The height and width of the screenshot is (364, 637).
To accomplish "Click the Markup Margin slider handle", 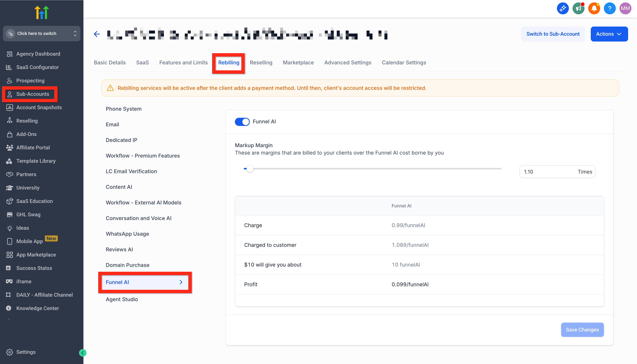I will click(x=250, y=169).
